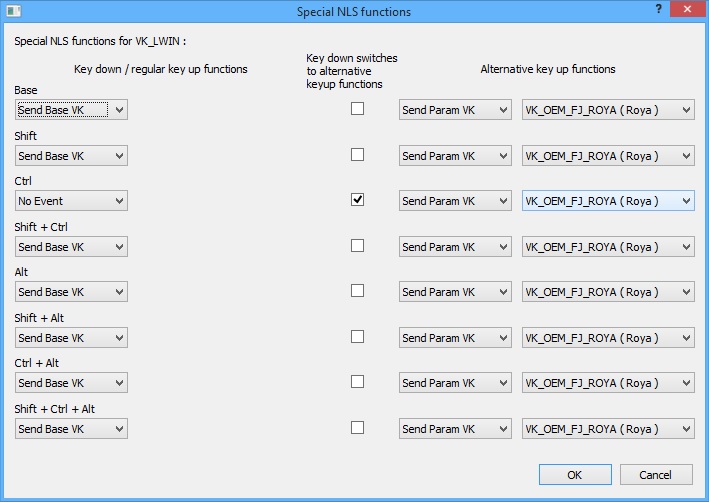Open Alt row Send Base VK dropdown
The width and height of the screenshot is (709, 502).
click(x=71, y=292)
